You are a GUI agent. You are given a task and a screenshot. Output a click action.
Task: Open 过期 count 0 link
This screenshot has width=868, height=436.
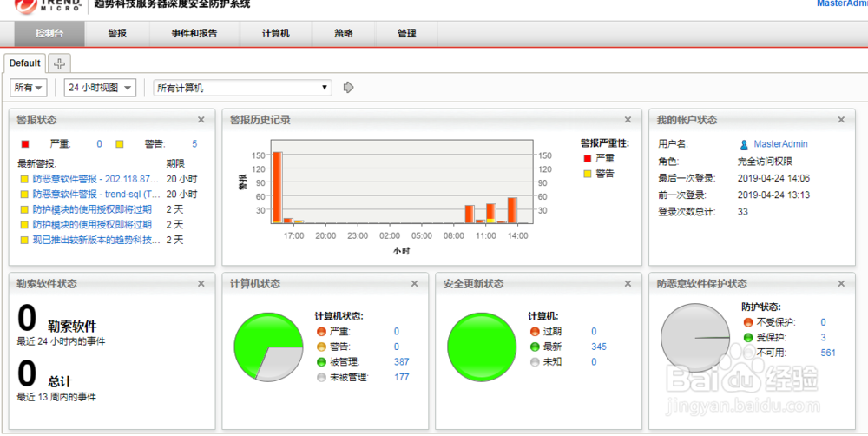(594, 331)
